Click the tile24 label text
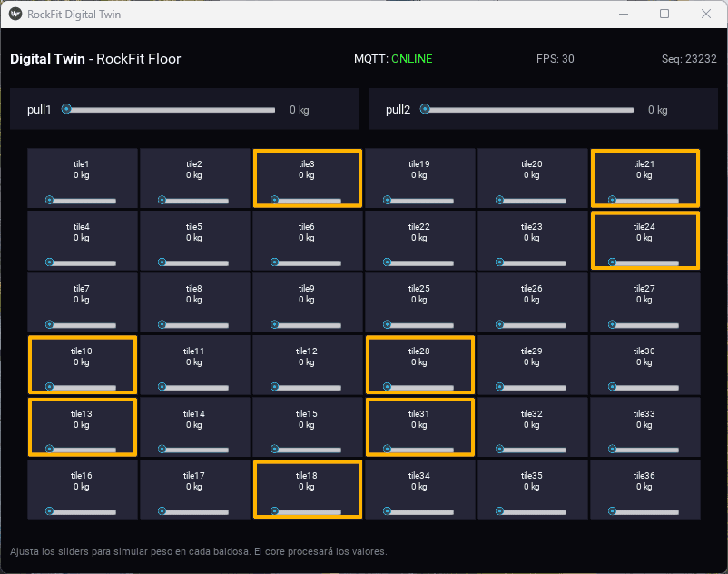 click(x=644, y=227)
